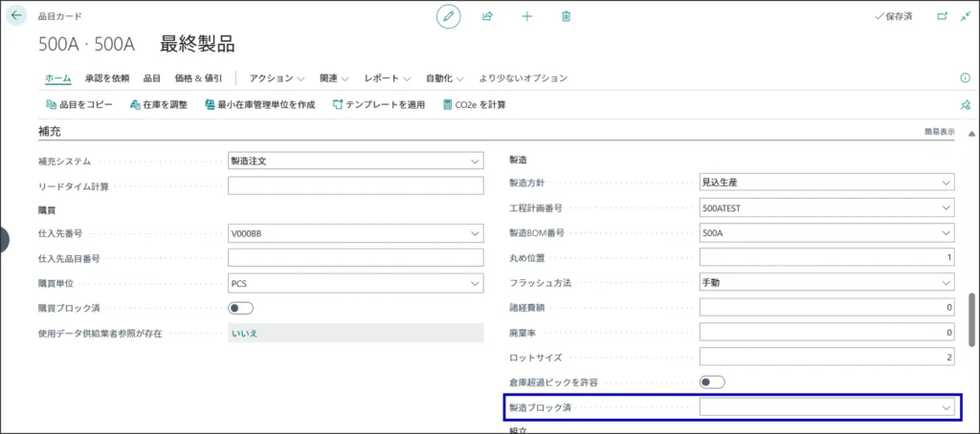Click the plus icon to add new
Viewport: 980px width, 434px height.
[x=526, y=16]
